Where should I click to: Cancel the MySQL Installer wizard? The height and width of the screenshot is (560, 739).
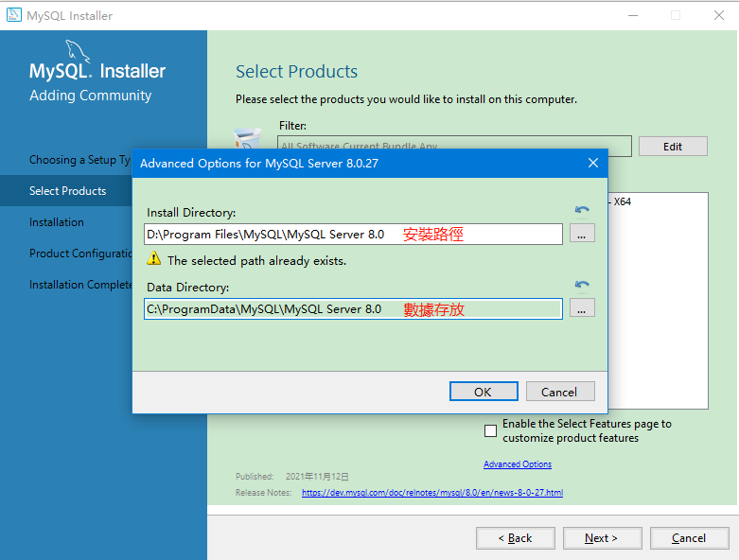690,538
